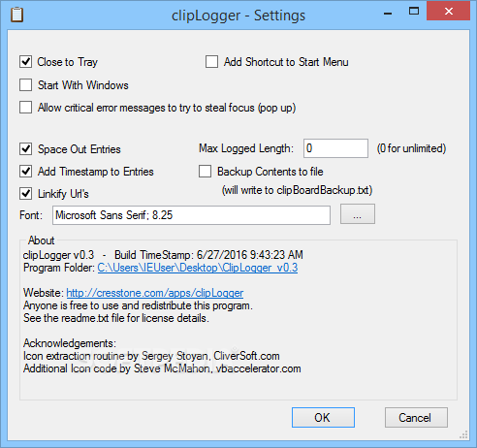Image resolution: width=477 pixels, height=448 pixels.
Task: Click the Cancel button
Action: (416, 418)
